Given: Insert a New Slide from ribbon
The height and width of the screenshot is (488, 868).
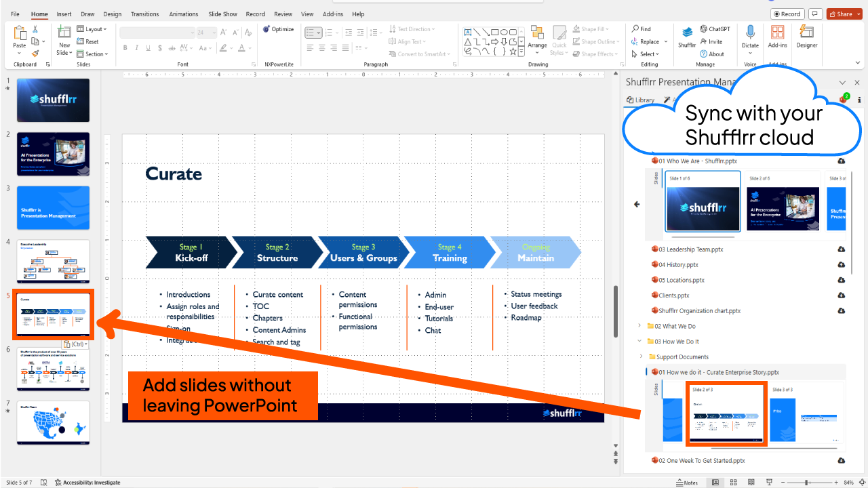Looking at the screenshot, I should [64, 41].
